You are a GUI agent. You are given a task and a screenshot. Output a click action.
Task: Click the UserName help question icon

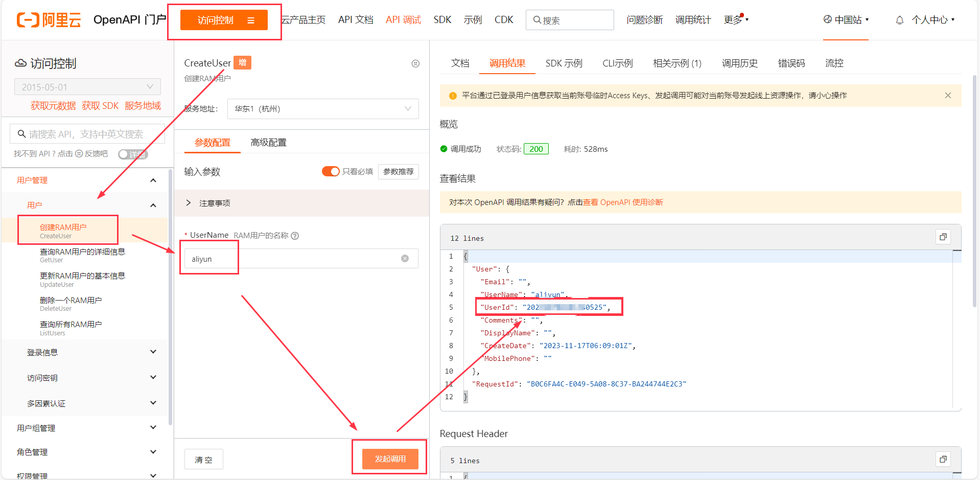[x=295, y=236]
